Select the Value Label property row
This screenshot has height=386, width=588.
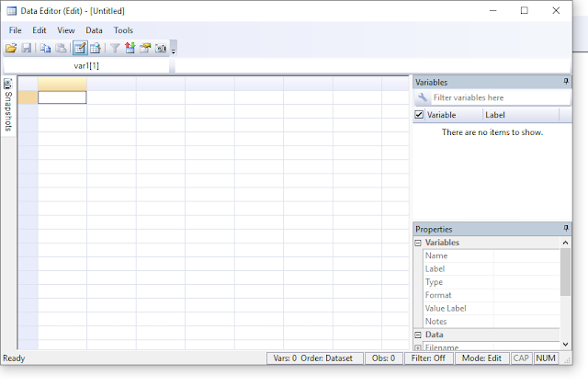coord(492,309)
